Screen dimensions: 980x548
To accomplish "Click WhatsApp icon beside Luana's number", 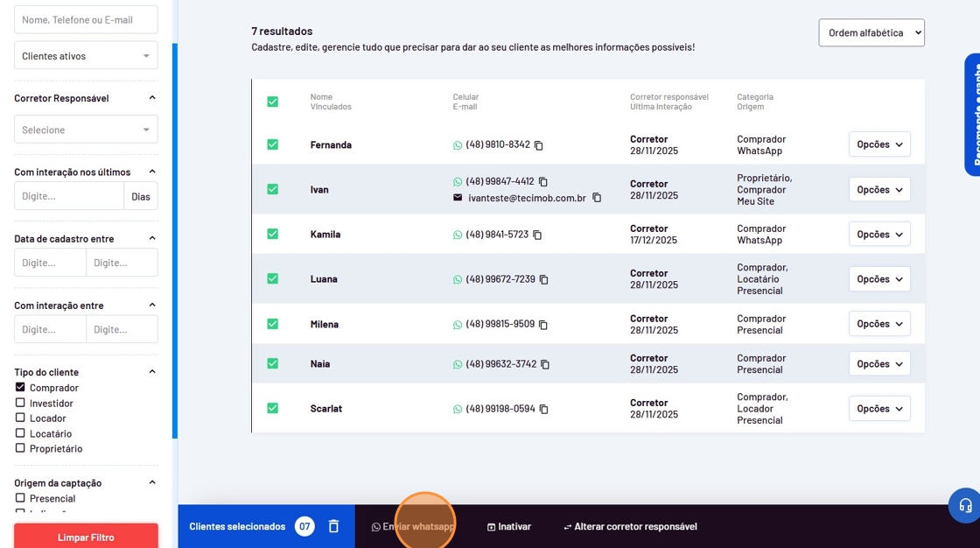I will (458, 280).
